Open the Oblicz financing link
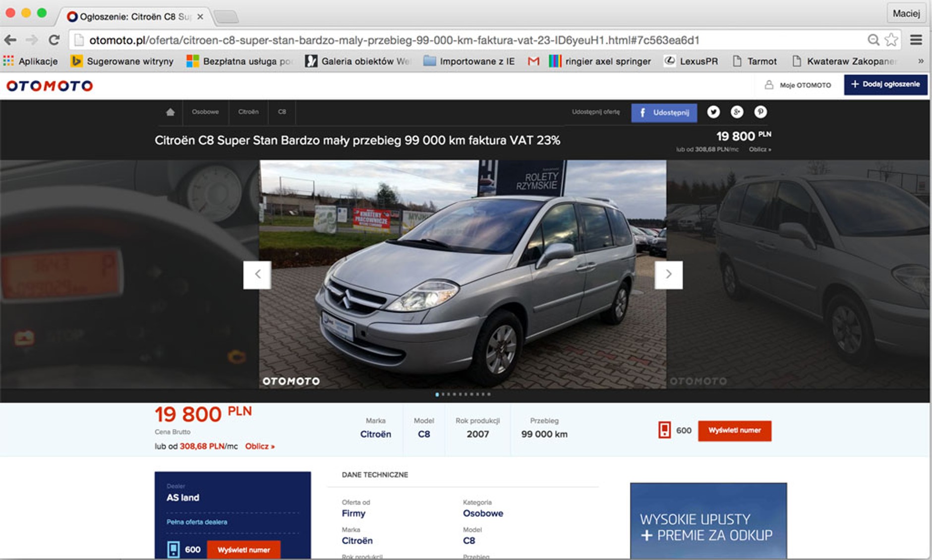The width and height of the screenshot is (932, 560). [x=260, y=446]
